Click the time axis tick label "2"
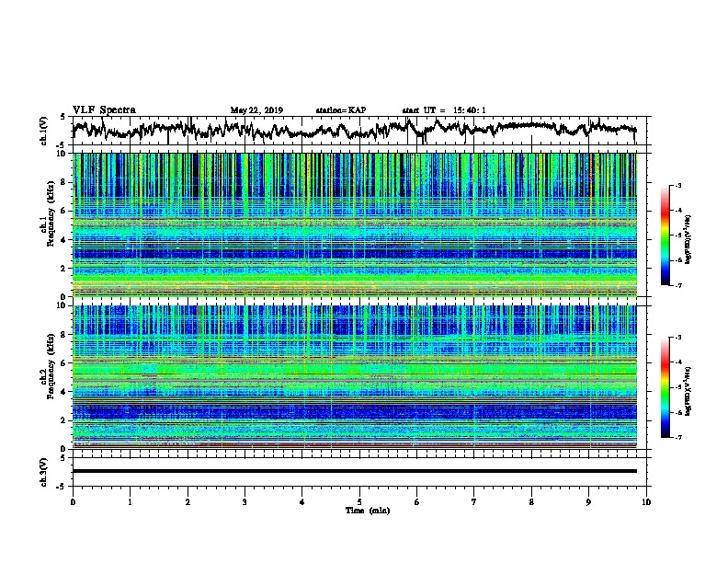The height and width of the screenshot is (563, 728). point(188,502)
